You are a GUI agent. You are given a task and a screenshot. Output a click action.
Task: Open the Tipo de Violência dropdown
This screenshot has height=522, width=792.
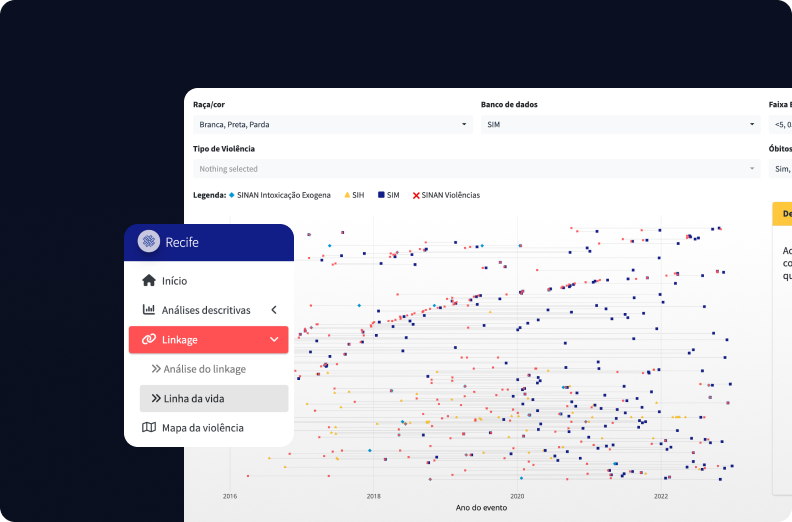[476, 169]
